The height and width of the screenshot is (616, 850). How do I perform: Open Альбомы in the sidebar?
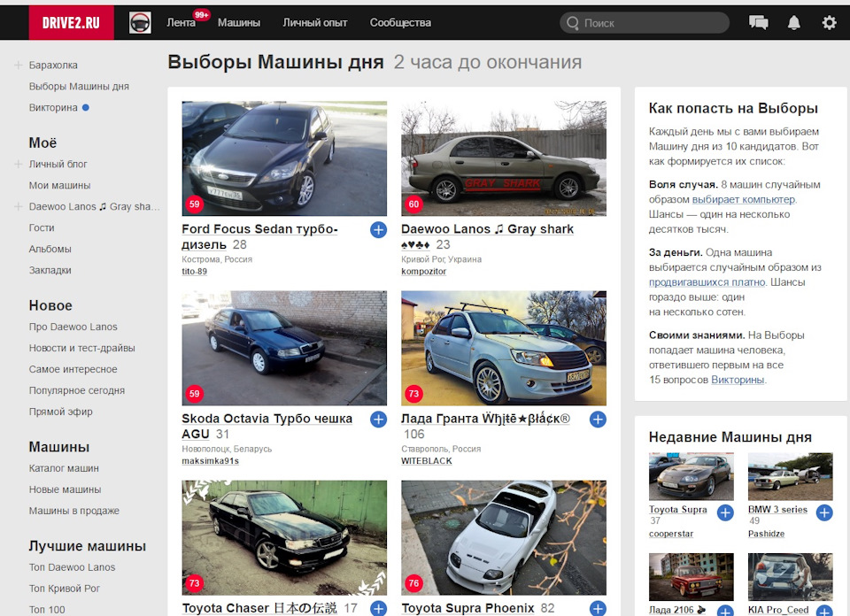(x=50, y=249)
